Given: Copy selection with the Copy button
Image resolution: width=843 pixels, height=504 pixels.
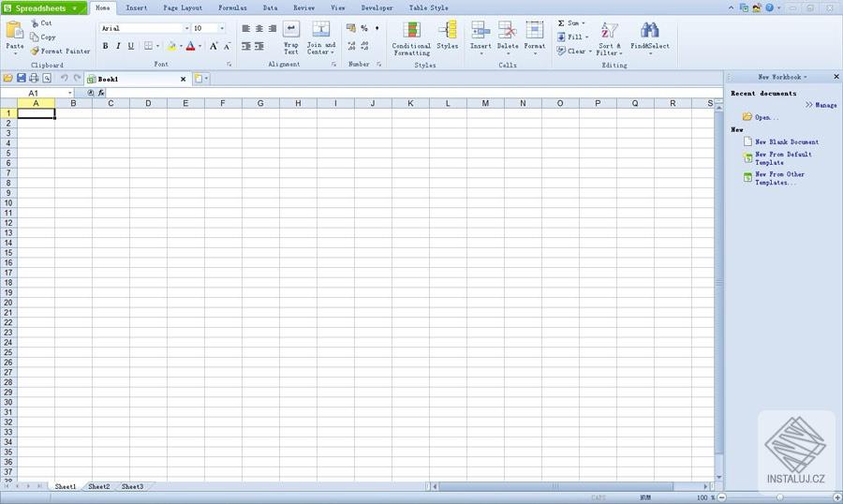Looking at the screenshot, I should 42,37.
